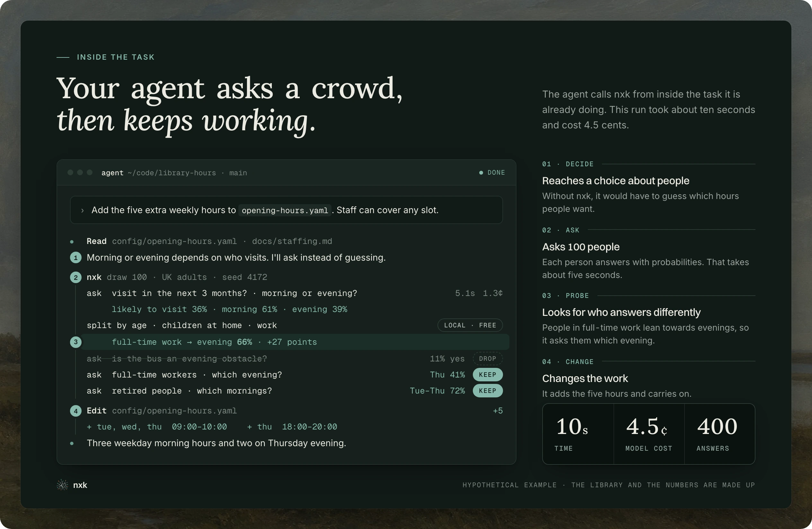Click step badge 2 beside nxk draw
This screenshot has height=529, width=812.
tap(76, 277)
